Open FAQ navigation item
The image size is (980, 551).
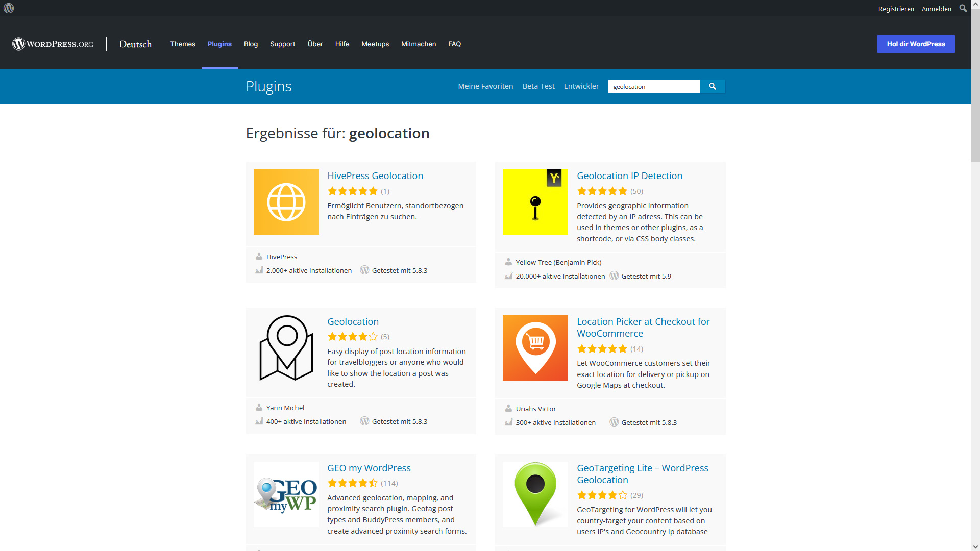point(455,44)
